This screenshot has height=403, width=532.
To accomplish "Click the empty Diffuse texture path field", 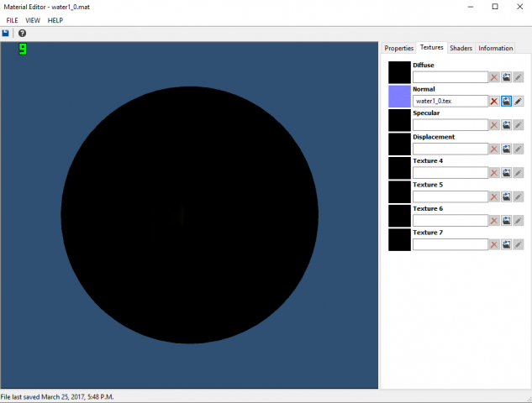I will [450, 77].
